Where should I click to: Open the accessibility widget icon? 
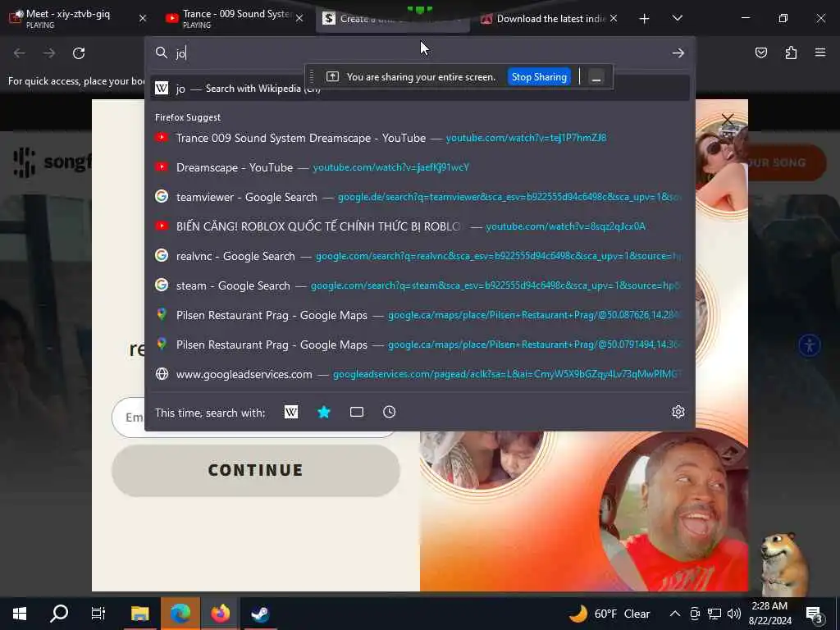810,345
